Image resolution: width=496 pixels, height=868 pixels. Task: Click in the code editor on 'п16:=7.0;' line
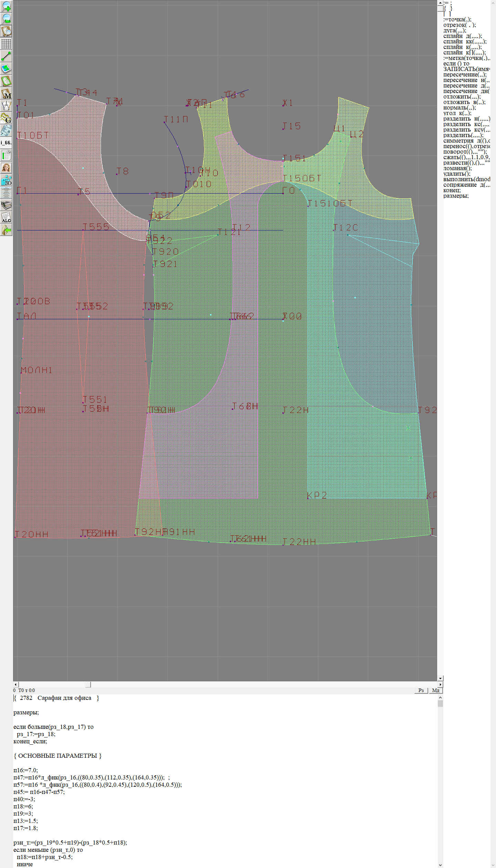click(26, 770)
